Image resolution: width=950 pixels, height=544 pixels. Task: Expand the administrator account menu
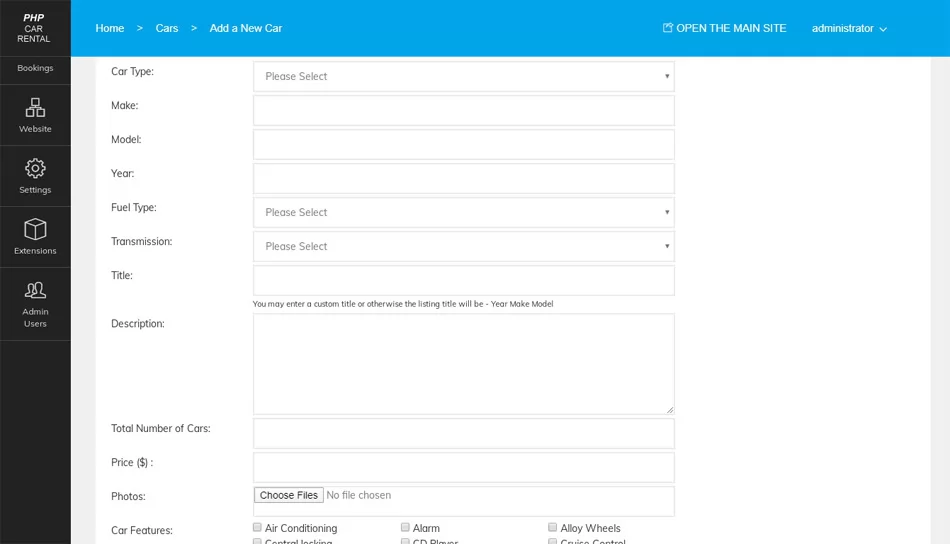coord(849,28)
